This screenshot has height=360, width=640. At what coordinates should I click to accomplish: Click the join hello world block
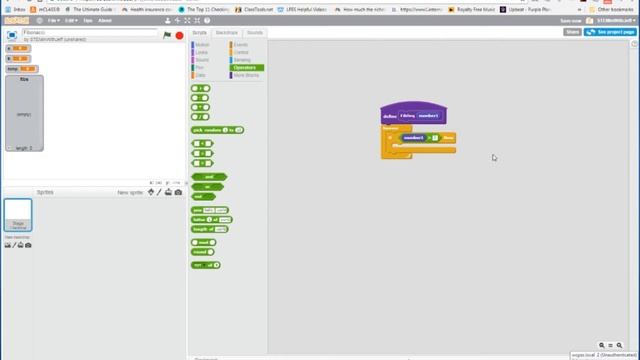click(x=210, y=210)
